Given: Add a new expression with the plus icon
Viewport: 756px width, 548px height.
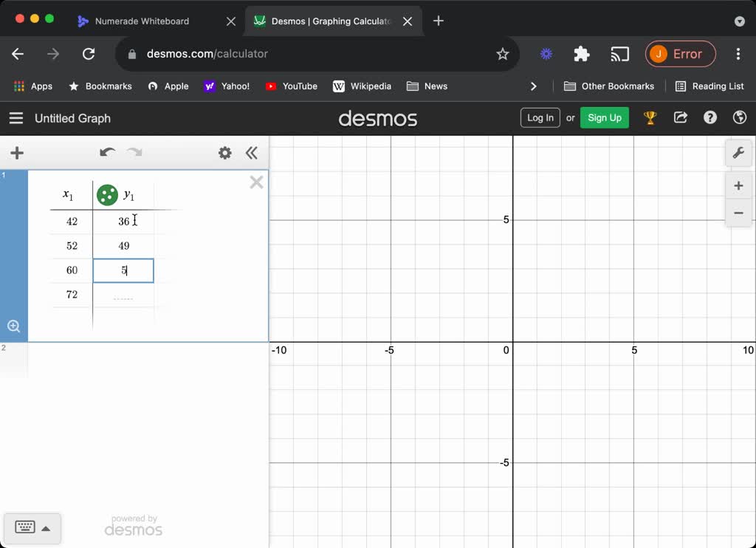Looking at the screenshot, I should (16, 153).
